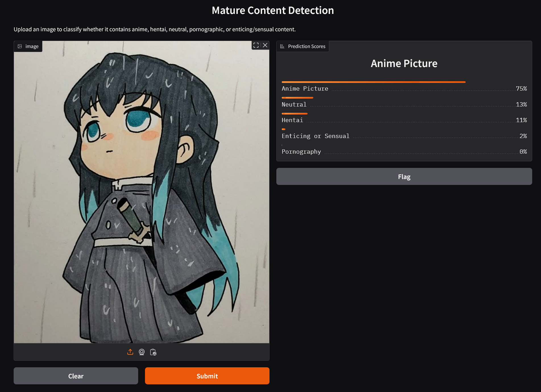This screenshot has height=392, width=541.
Task: Click the 'Enticing or Sensual' label
Action: [316, 136]
